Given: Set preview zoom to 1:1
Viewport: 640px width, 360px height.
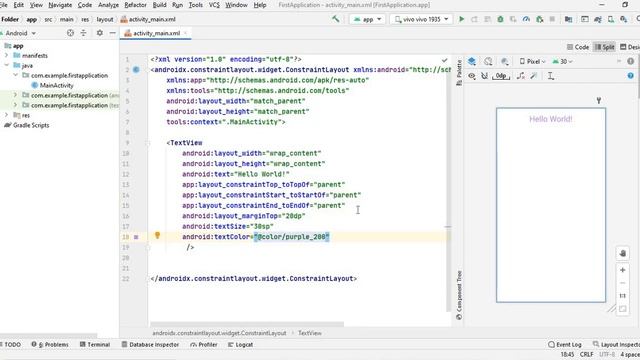Looking at the screenshot, I should [622, 296].
